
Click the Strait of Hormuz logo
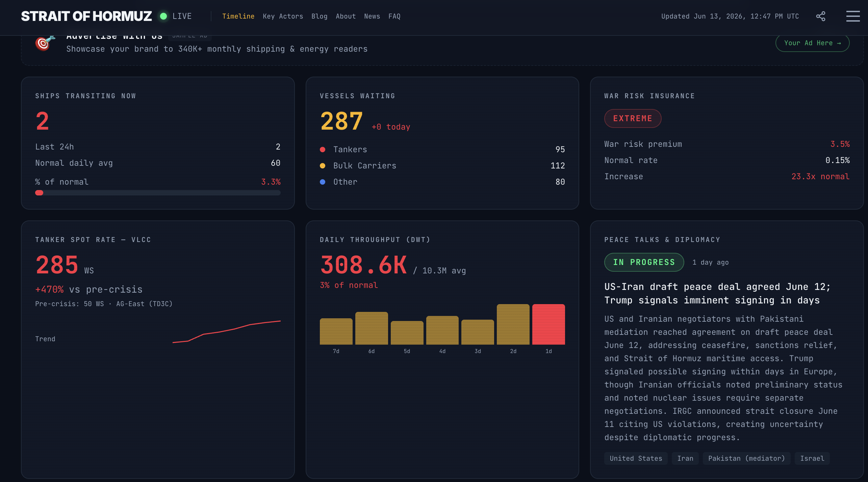tap(86, 16)
